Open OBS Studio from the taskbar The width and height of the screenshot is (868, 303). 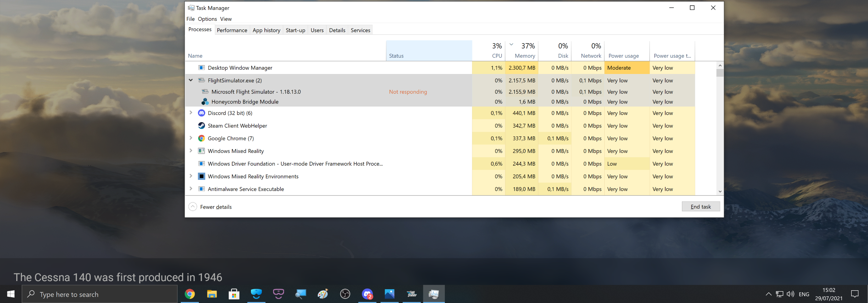coord(345,294)
